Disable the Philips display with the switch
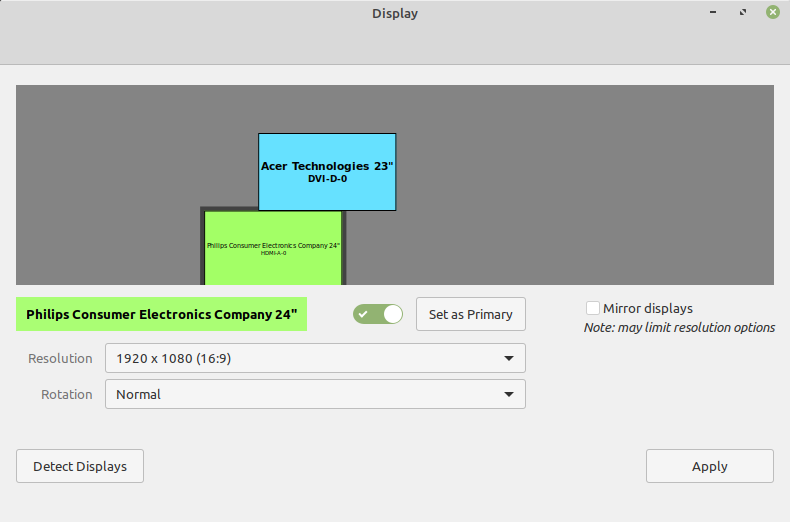The width and height of the screenshot is (790, 522). tap(377, 314)
